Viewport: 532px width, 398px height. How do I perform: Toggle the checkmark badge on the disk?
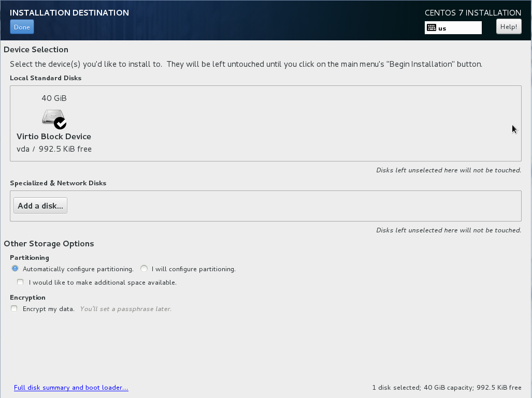click(61, 123)
